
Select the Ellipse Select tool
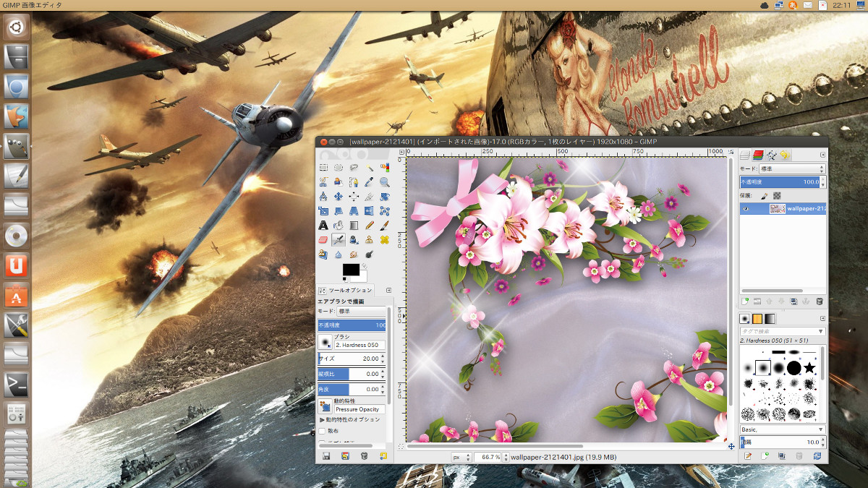coord(339,167)
